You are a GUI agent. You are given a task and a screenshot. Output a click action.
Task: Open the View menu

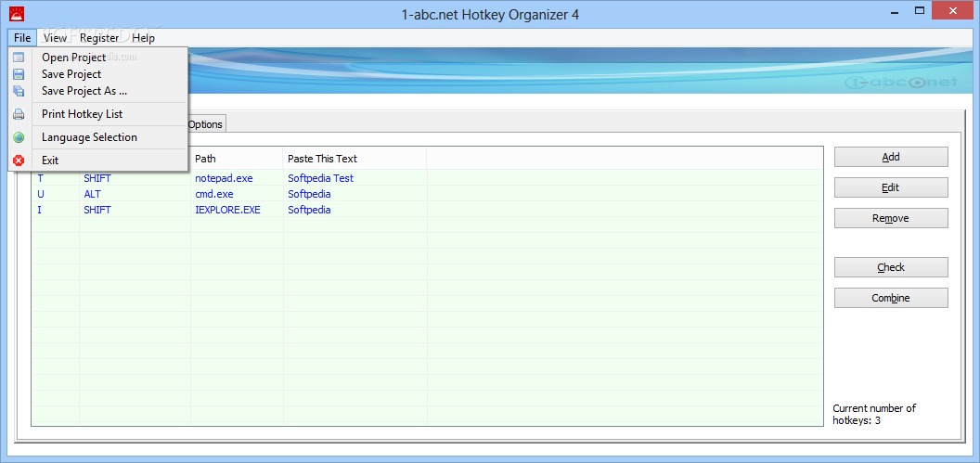pos(55,38)
